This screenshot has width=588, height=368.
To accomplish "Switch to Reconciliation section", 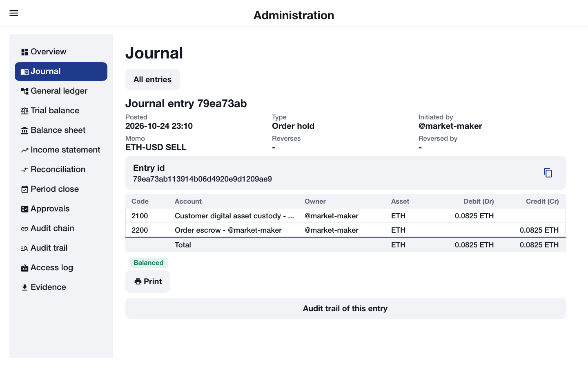I will 61,169.
